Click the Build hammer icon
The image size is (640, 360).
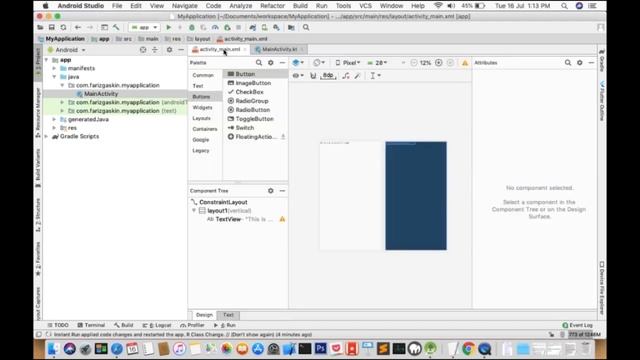pyautogui.click(x=116, y=27)
